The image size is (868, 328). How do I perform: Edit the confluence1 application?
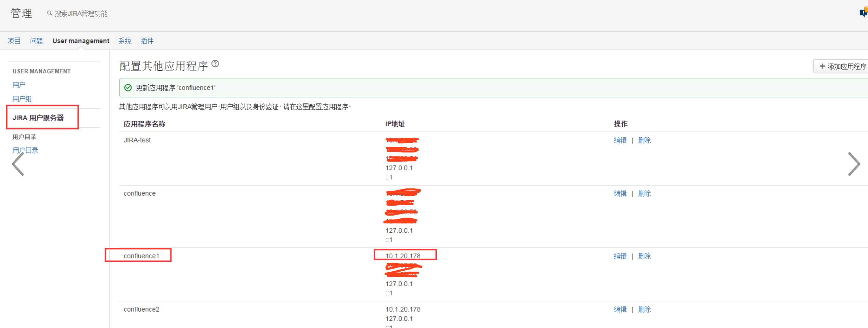click(620, 256)
